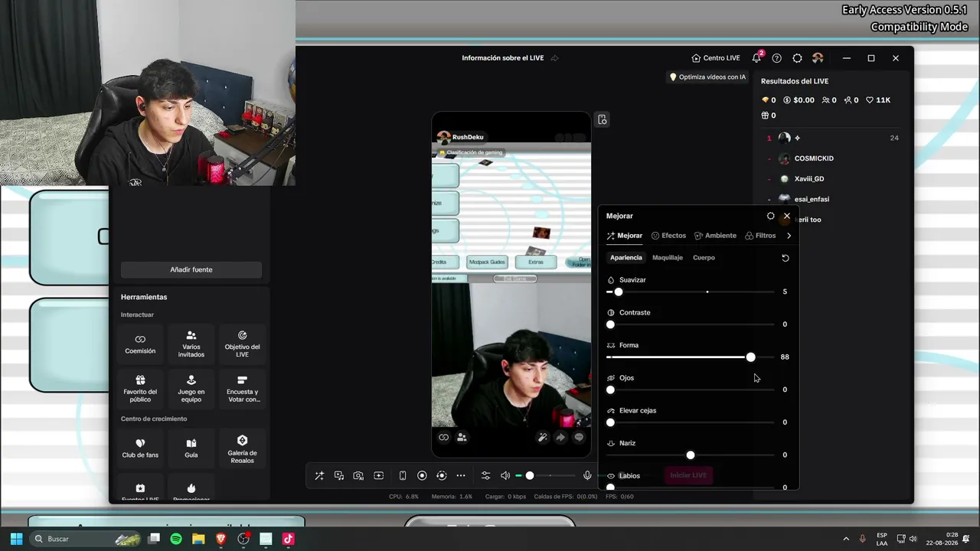This screenshot has width=980, height=551.
Task: Select the Mejorar tab
Action: 624,236
